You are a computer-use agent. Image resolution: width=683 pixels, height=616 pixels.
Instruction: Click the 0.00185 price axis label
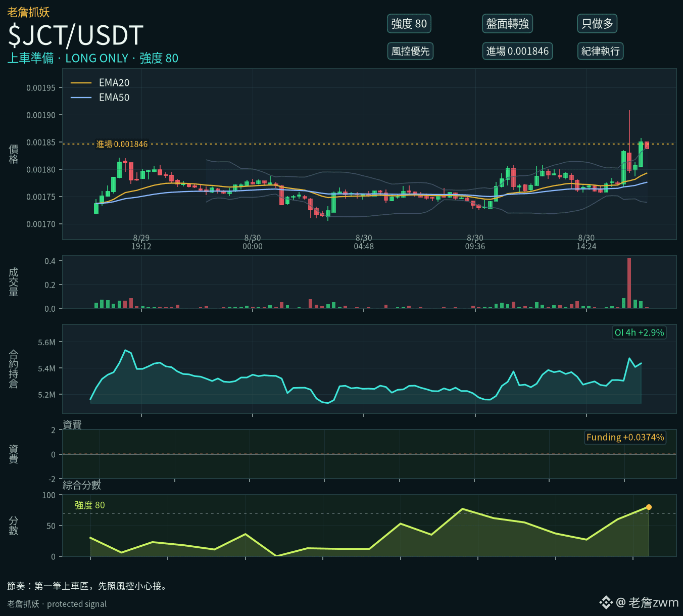pos(41,143)
